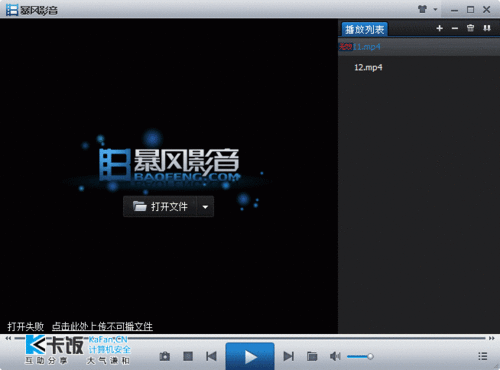The image size is (500, 370).
Task: Click the link to upload the unplayable file
Action: click(102, 326)
